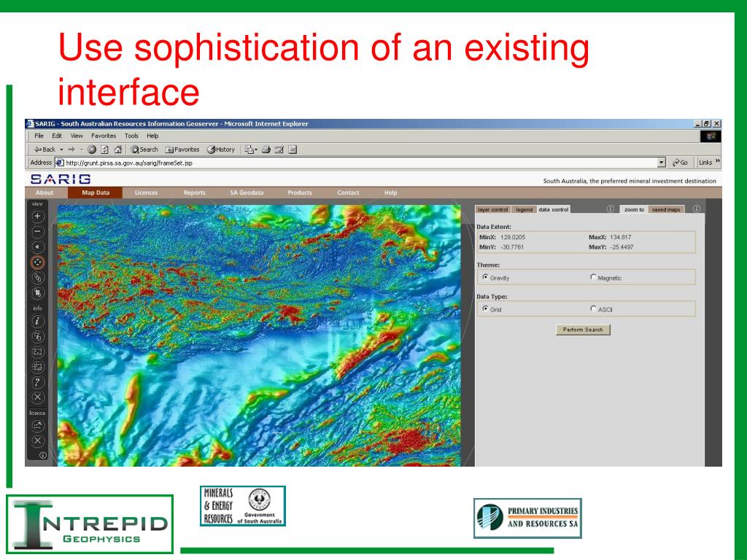
Task: Open the Favorites menu in menu bar
Action: pyautogui.click(x=104, y=136)
